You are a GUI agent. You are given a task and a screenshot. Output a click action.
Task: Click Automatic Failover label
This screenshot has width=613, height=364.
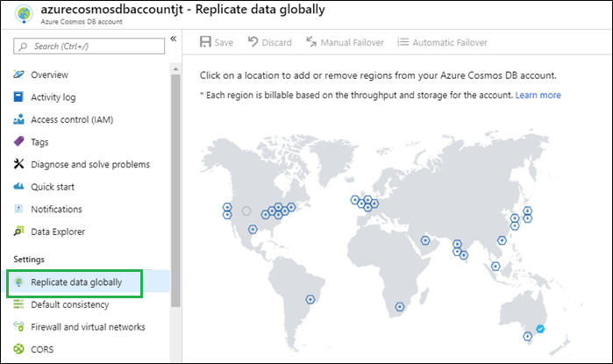coord(450,43)
